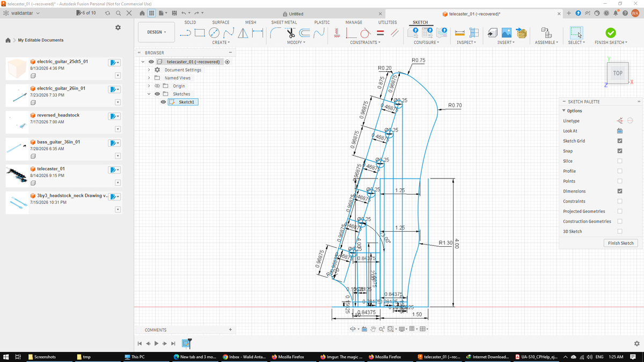The width and height of the screenshot is (644, 362).
Task: Open data panel settings gear
Action: tap(118, 27)
